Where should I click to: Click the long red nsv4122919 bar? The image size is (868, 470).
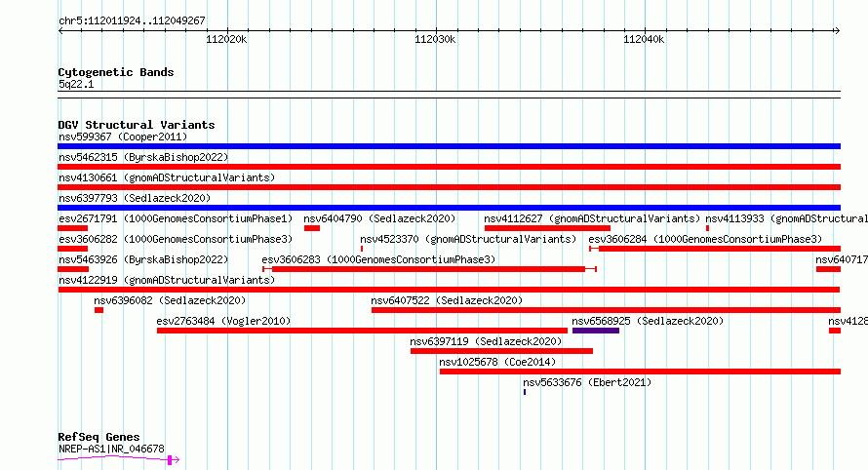pos(449,290)
